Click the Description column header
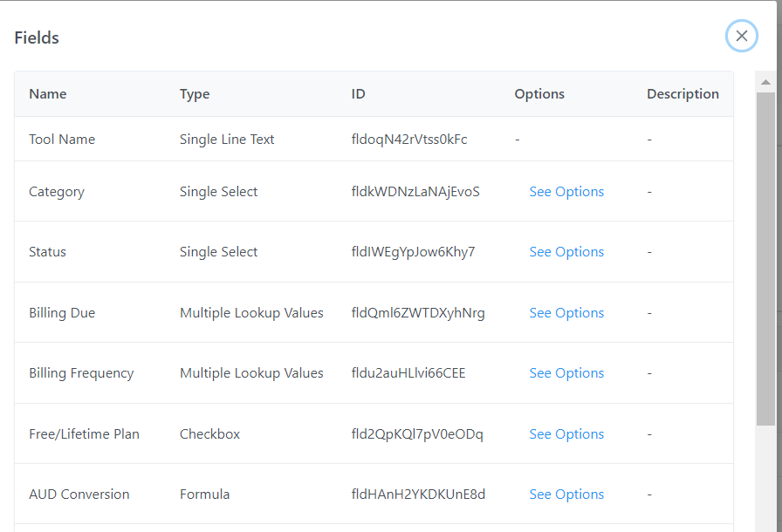782x532 pixels. pyautogui.click(x=683, y=94)
